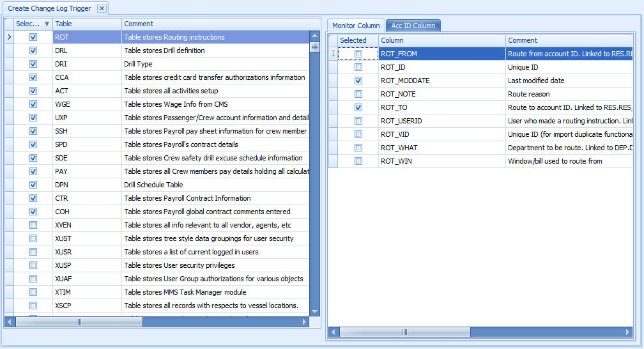Uncheck the ROT_MODDATE column checkbox
644x349 pixels.
point(358,81)
